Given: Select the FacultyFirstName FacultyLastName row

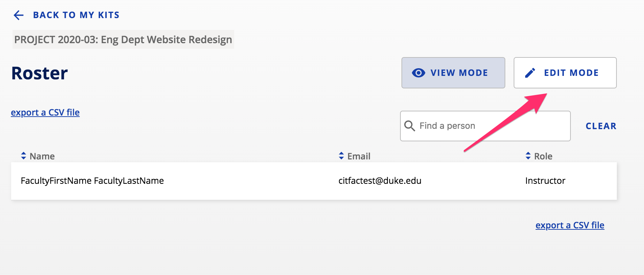Looking at the screenshot, I should [x=314, y=181].
